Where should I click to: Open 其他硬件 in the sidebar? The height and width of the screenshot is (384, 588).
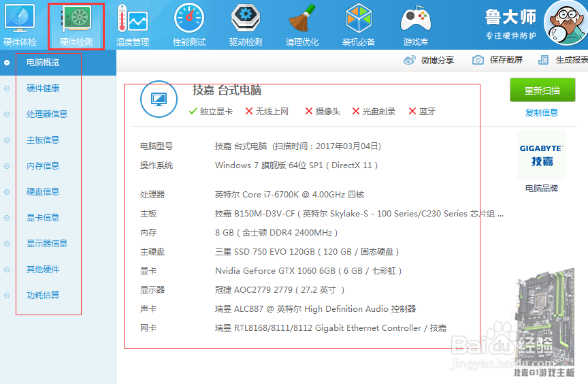[43, 270]
